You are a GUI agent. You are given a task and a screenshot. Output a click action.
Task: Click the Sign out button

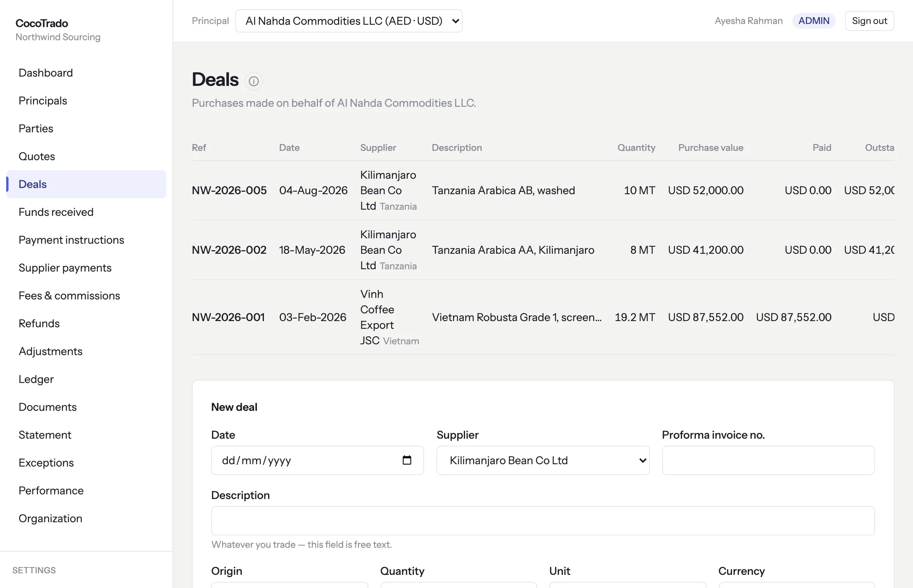(x=869, y=21)
